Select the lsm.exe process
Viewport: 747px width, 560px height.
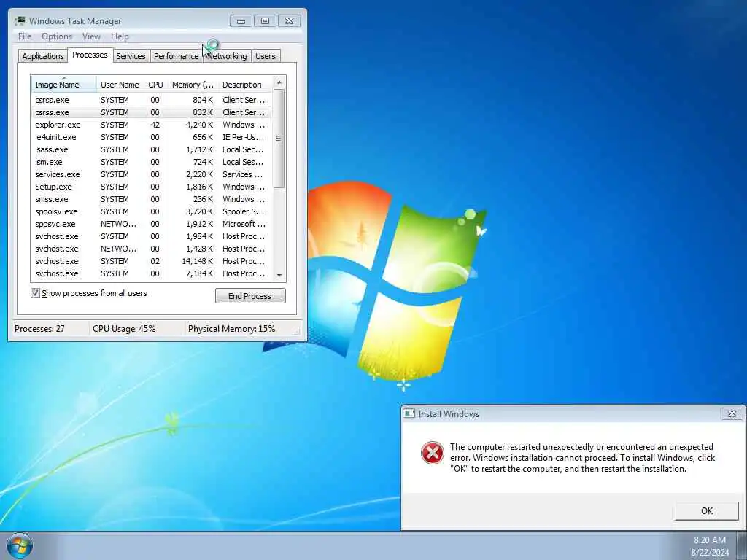[x=152, y=162]
